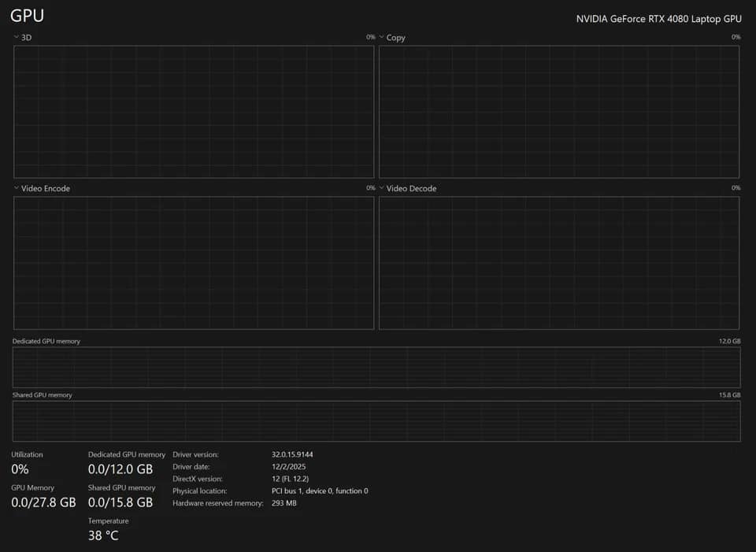Image resolution: width=756 pixels, height=552 pixels.
Task: Click the Shared GPU memory graph
Action: 376,420
